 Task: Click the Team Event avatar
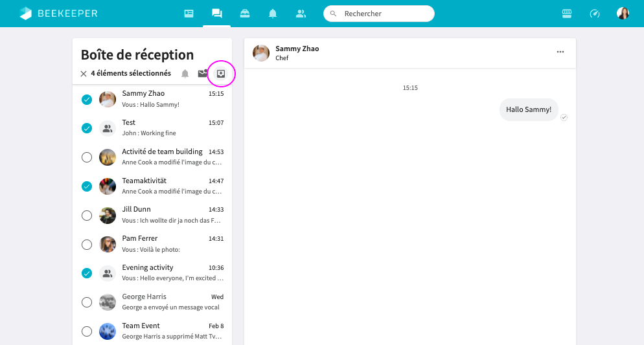(x=108, y=331)
